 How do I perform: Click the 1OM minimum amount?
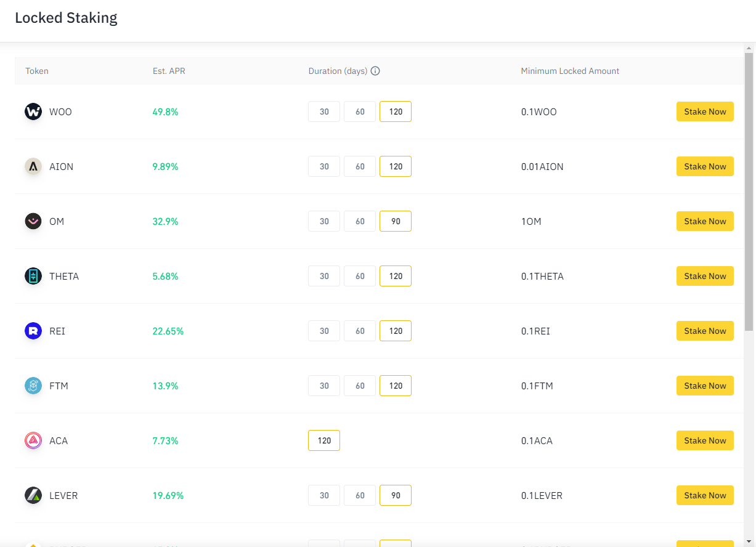531,221
